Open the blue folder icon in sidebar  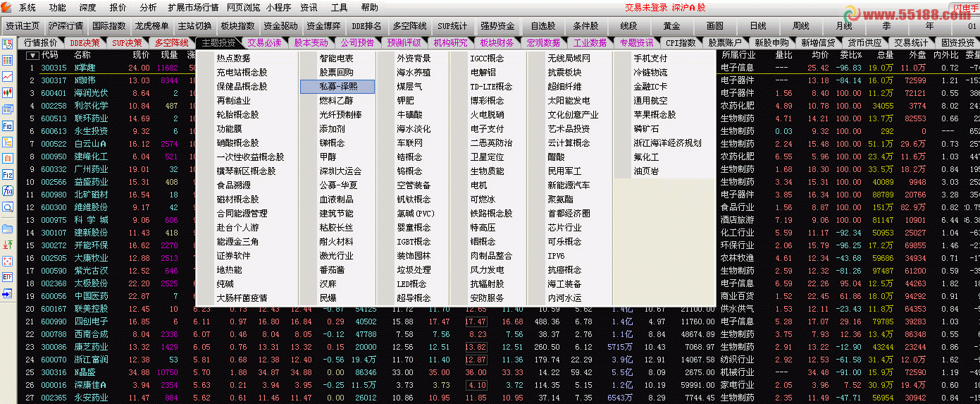[8, 228]
